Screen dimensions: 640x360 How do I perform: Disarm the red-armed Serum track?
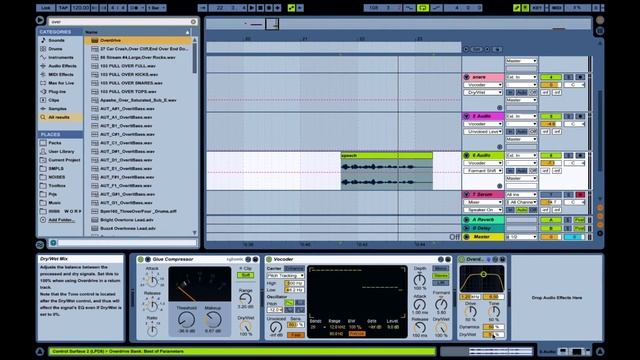click(x=580, y=195)
